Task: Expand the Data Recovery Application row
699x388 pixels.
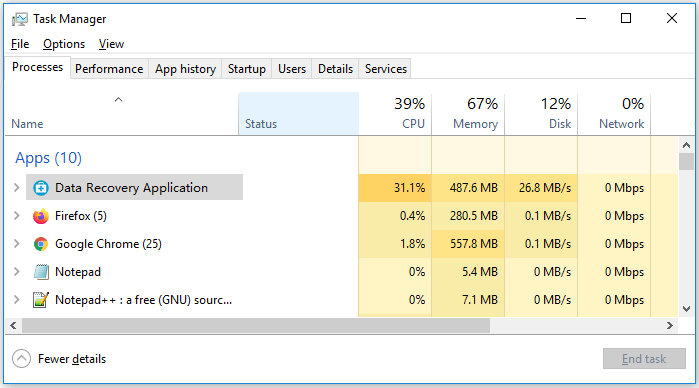Action: (16, 188)
